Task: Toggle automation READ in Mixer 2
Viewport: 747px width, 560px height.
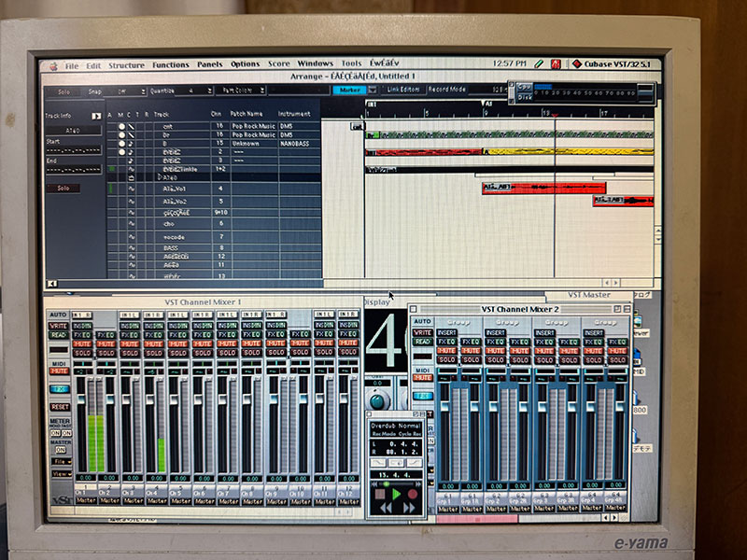Action: click(x=423, y=342)
